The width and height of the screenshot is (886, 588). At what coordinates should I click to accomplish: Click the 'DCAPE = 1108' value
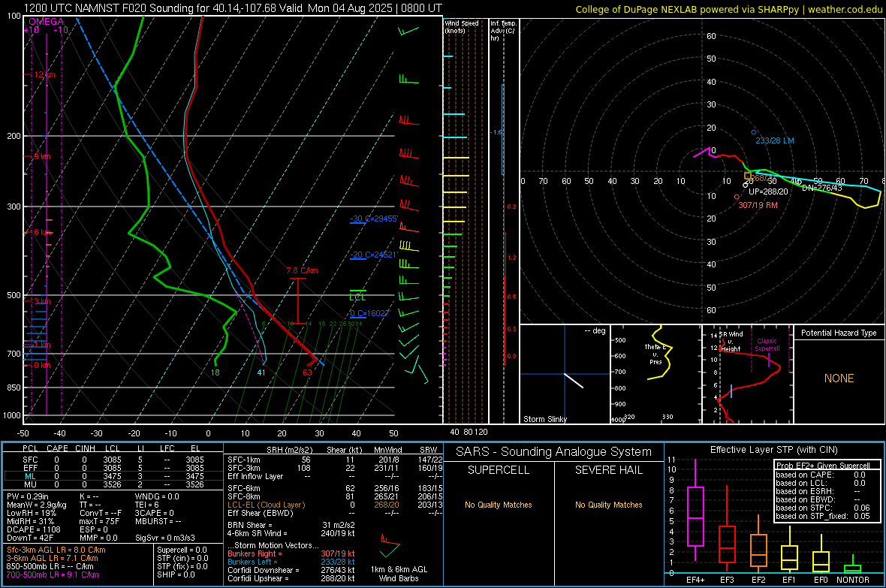click(33, 529)
